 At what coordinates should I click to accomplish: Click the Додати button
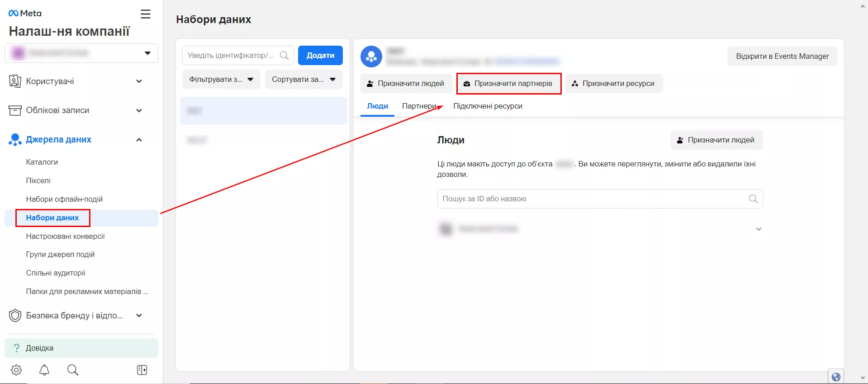coord(320,55)
